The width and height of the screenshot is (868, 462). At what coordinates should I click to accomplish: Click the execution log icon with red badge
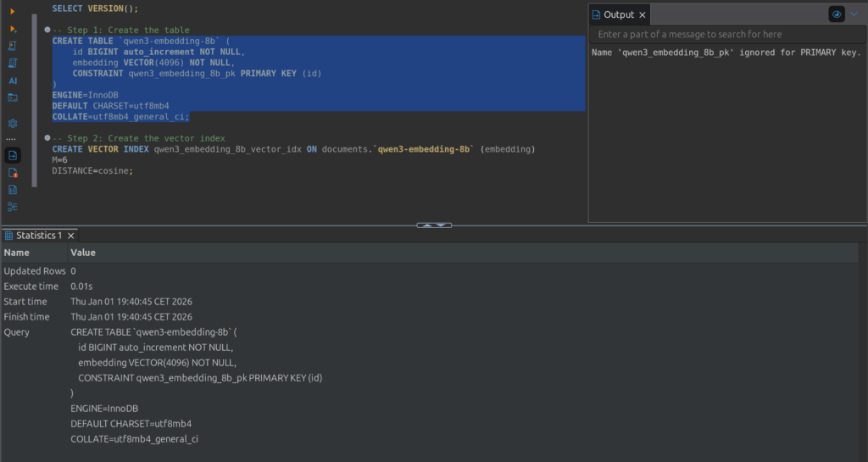tap(13, 172)
